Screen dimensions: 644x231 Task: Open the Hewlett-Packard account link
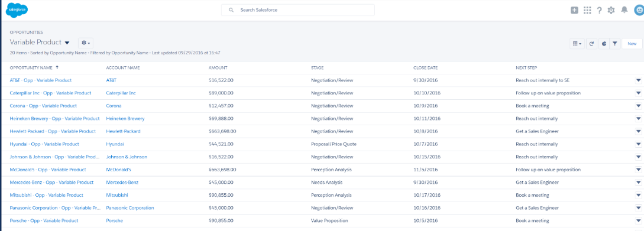pos(123,131)
